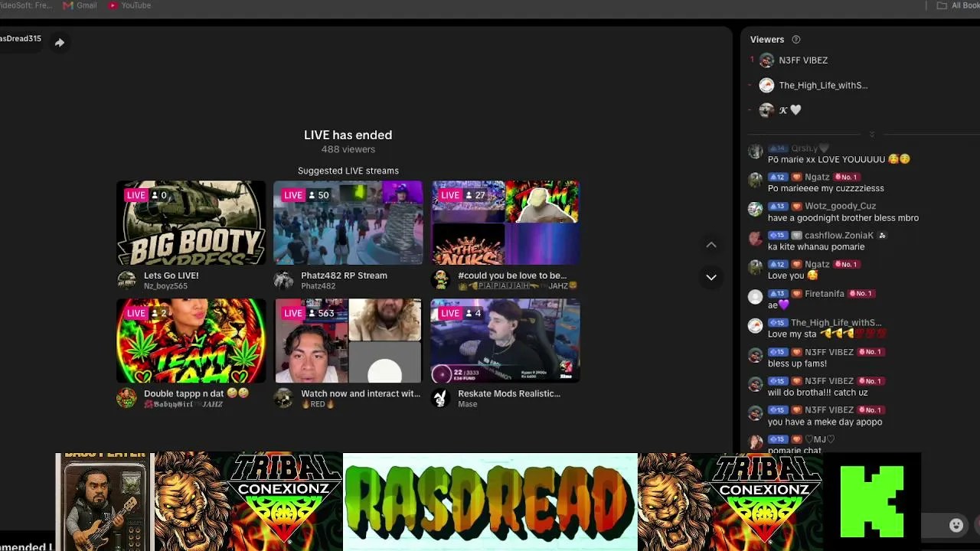Image resolution: width=980 pixels, height=551 pixels.
Task: Click the cashflow.ZoniaK chat username
Action: pyautogui.click(x=839, y=236)
